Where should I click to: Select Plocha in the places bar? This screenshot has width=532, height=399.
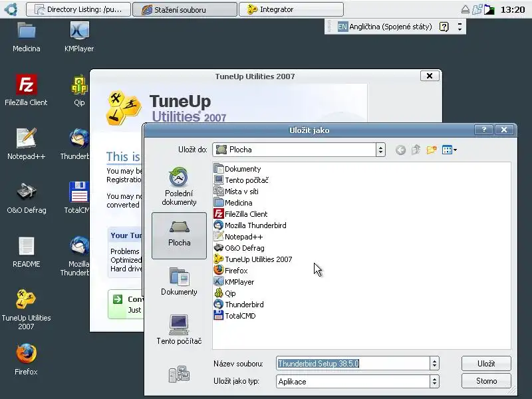tap(179, 235)
